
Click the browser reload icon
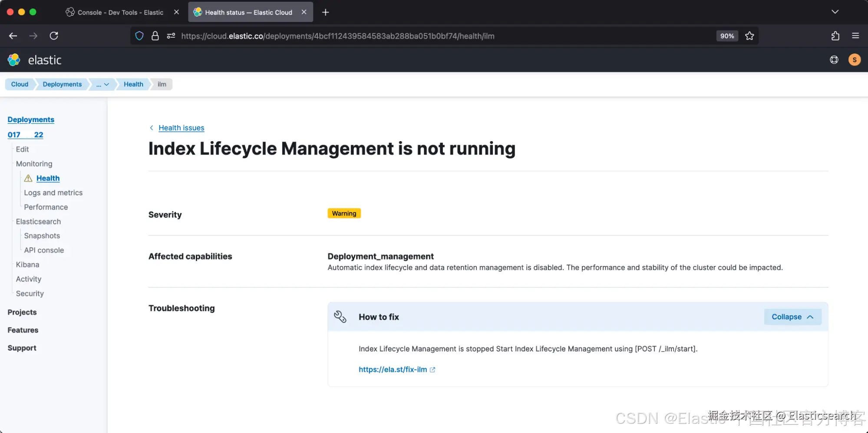[54, 36]
